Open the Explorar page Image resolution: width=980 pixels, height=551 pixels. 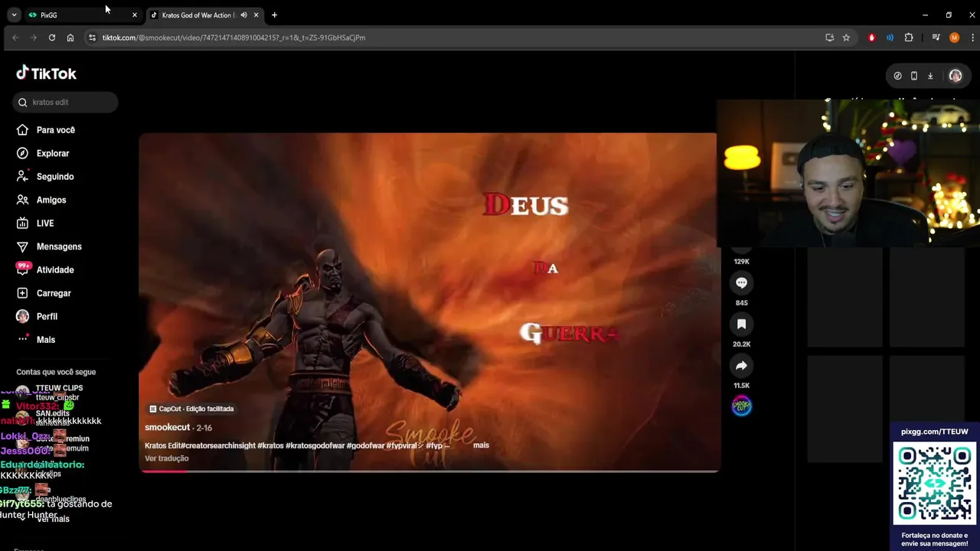[x=43, y=153]
